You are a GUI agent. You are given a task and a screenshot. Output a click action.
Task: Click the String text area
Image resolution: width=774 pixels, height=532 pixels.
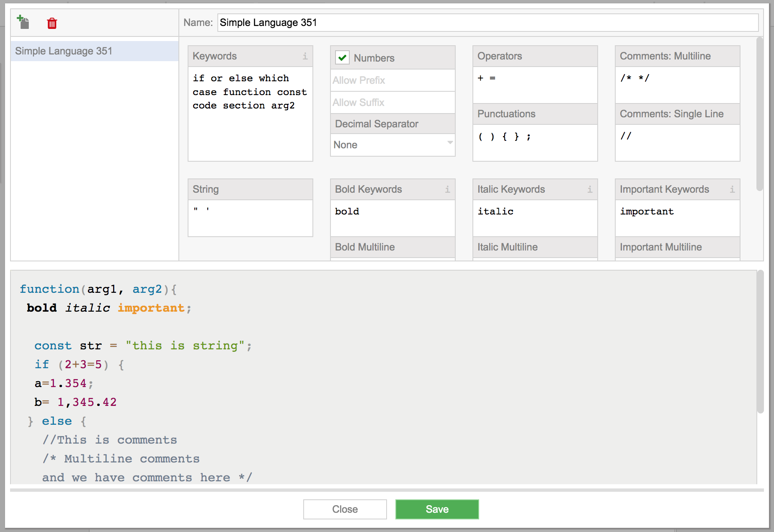250,218
